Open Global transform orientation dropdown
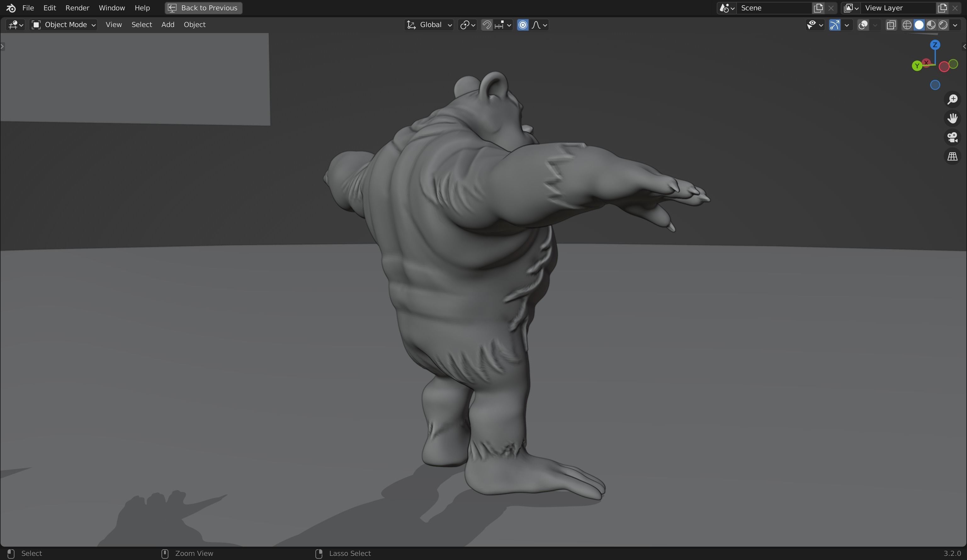The height and width of the screenshot is (560, 967). coord(429,25)
